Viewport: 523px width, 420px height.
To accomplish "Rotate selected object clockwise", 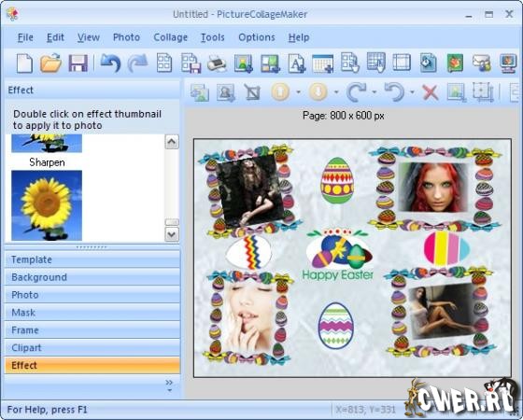I will 356,92.
